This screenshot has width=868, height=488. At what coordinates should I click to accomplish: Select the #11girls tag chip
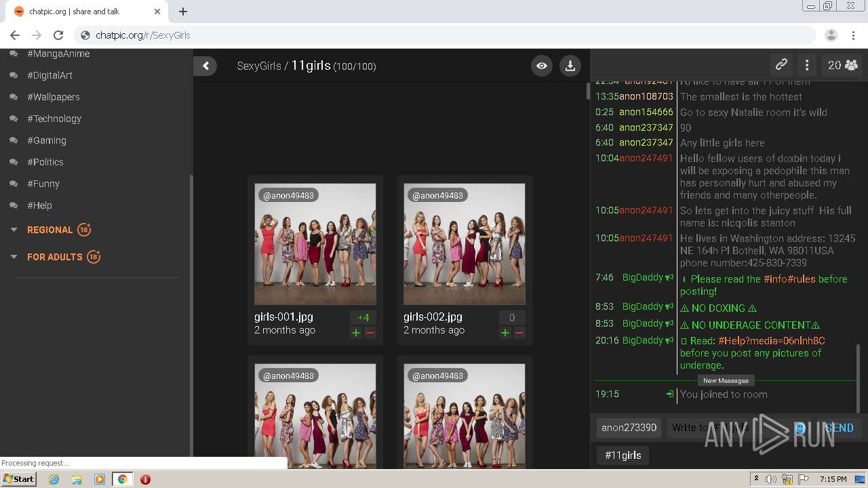[623, 455]
